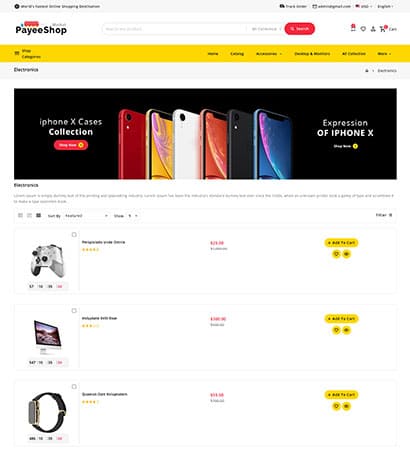Screen dimensions: 410x450
Task: Check the compare box on smartwatch product
Action: [74, 387]
